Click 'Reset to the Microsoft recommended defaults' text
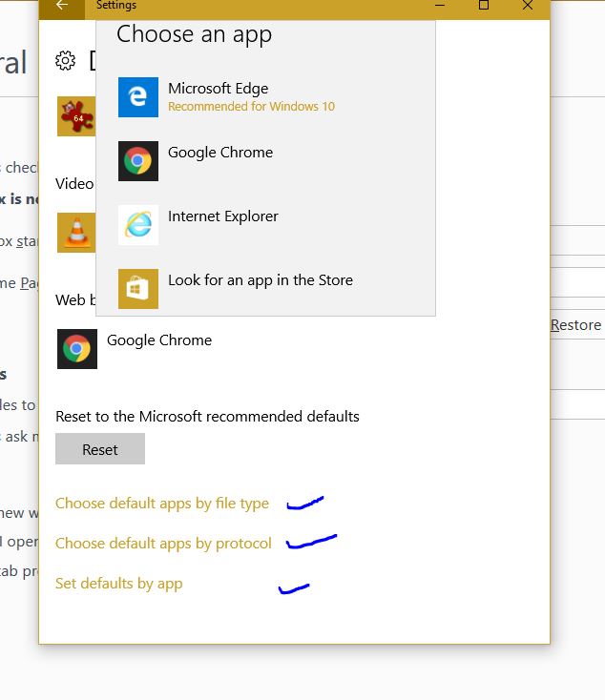 tap(207, 416)
